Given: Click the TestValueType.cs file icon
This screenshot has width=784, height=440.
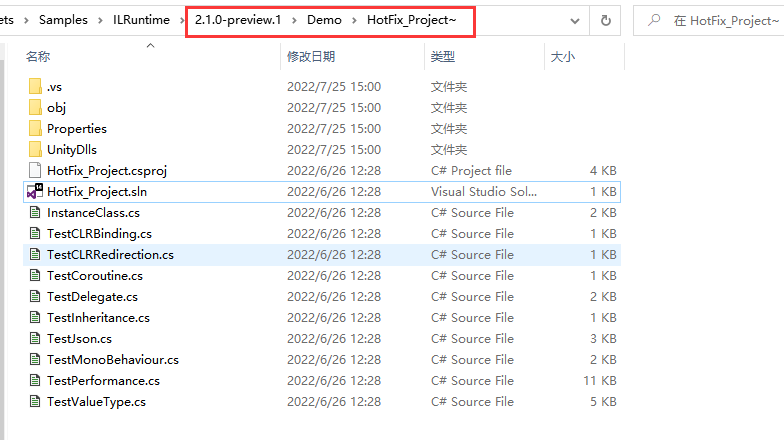Looking at the screenshot, I should pyautogui.click(x=35, y=402).
